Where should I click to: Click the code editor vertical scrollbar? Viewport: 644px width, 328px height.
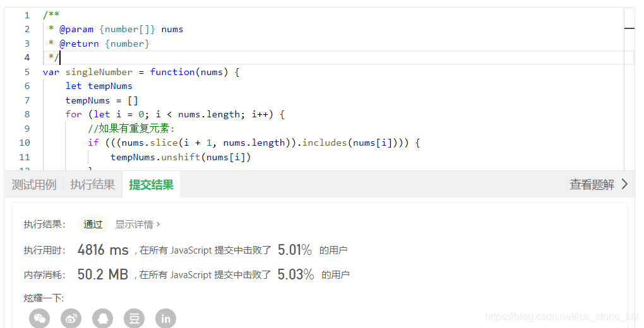point(629,88)
